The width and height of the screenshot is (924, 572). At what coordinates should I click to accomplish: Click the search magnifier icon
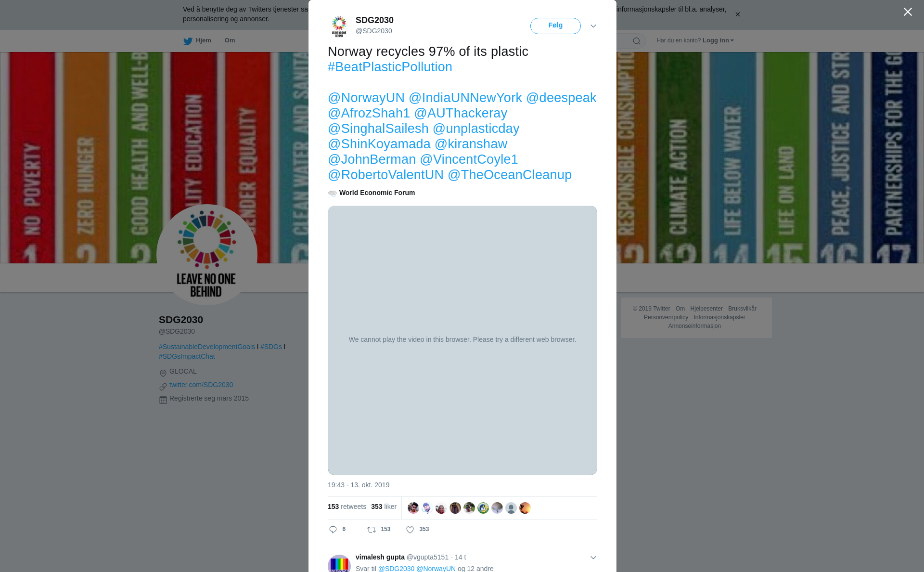[x=637, y=41]
